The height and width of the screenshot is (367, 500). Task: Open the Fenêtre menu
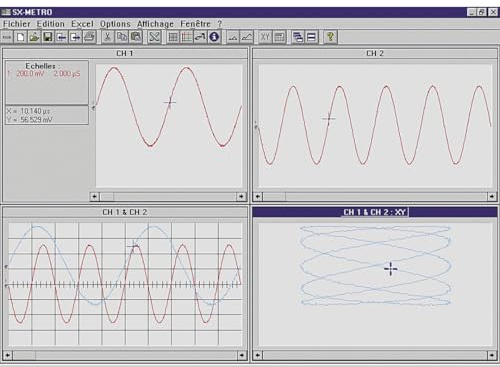tap(195, 24)
